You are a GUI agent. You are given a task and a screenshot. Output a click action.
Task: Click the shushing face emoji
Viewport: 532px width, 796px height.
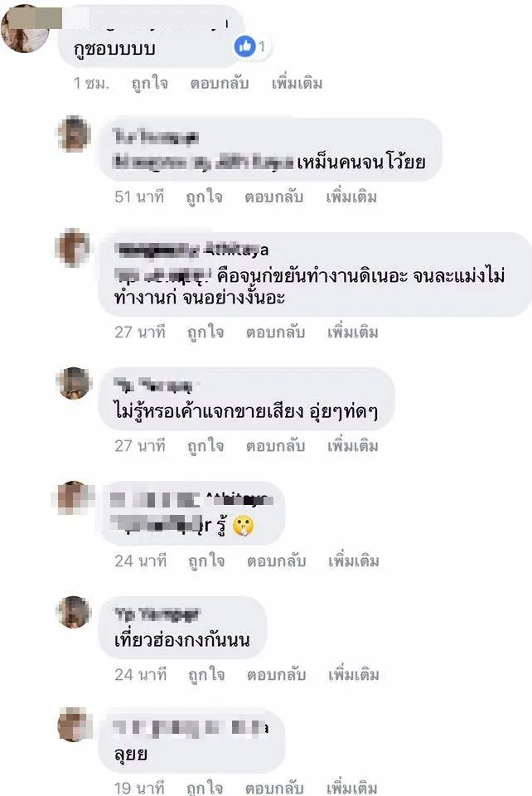coord(243,526)
